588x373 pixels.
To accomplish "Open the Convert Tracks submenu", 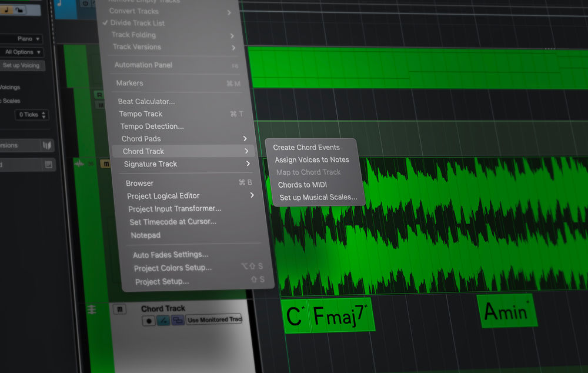I will click(x=170, y=11).
